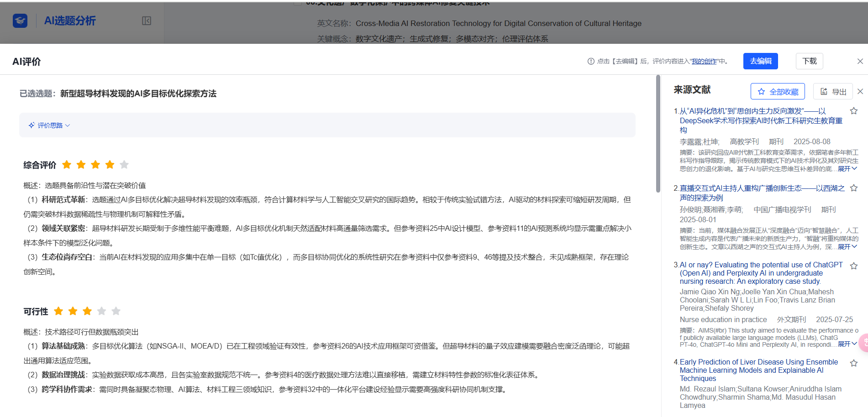Screen dimensions: 868x417
Task: Star the Liver Disease Ensemble Machine Learning article
Action: 853,363
